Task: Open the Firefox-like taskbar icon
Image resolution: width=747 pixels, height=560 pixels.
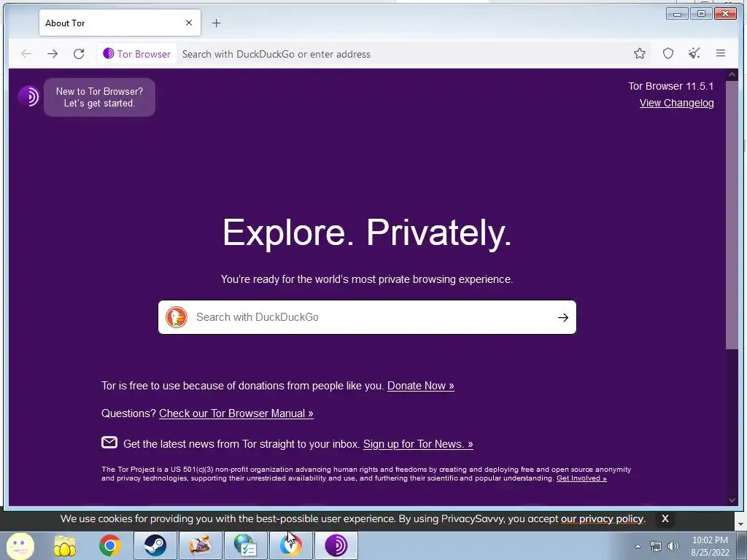Action: [290, 545]
